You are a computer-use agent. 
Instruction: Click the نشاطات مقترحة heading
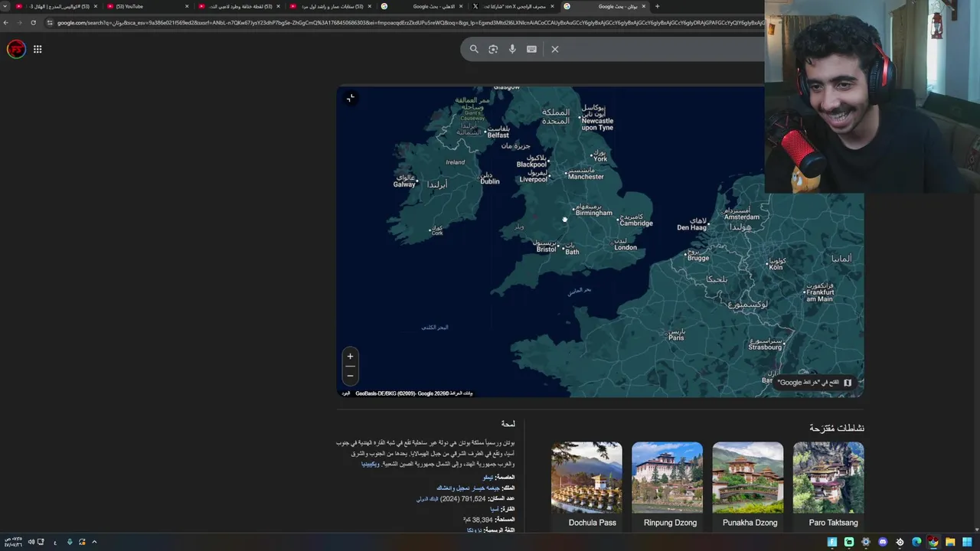tap(837, 428)
